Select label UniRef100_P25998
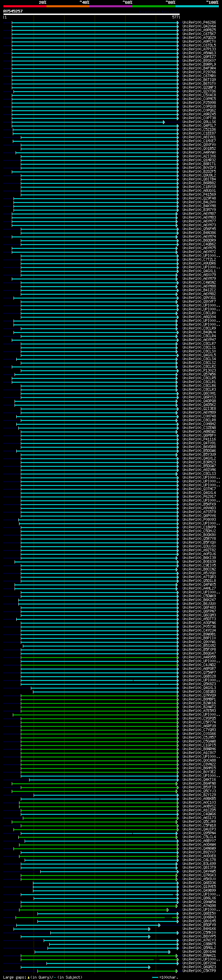 pos(199,103)
